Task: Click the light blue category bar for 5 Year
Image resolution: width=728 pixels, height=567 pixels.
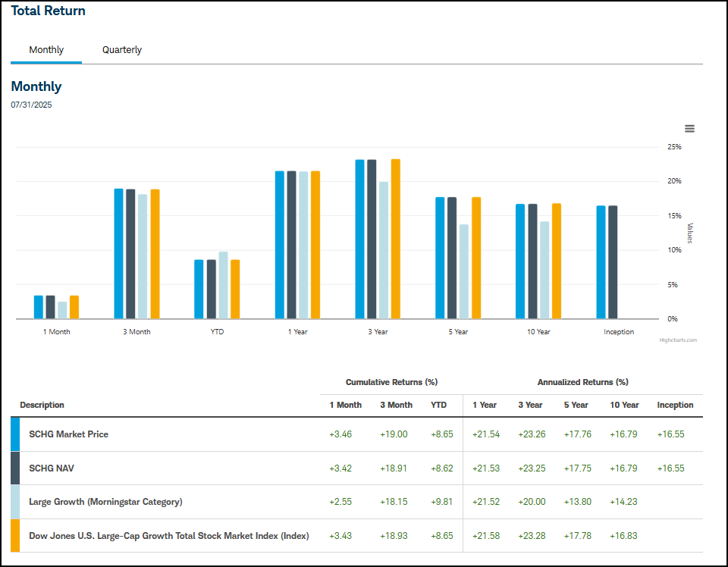Action: 464,272
